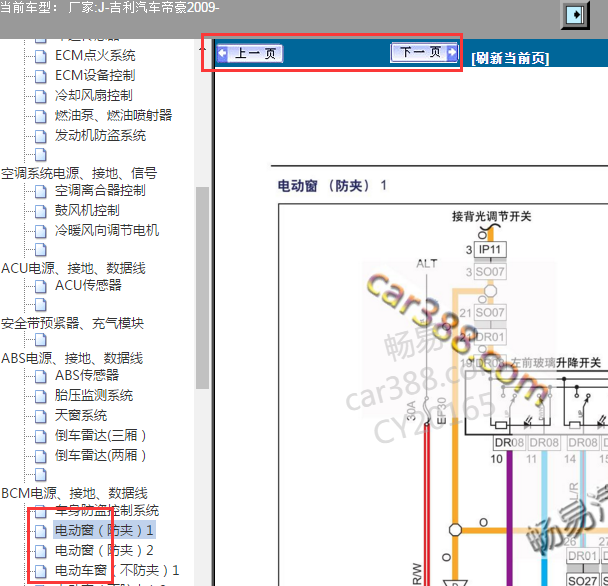Select 冷却风扇控制 in the tree
This screenshot has width=608, height=586.
[93, 95]
